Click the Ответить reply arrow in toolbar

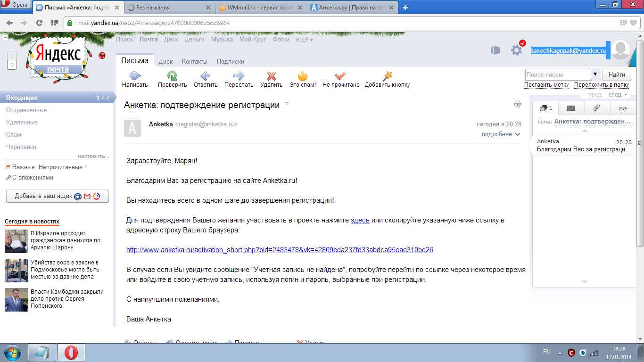pos(206,75)
